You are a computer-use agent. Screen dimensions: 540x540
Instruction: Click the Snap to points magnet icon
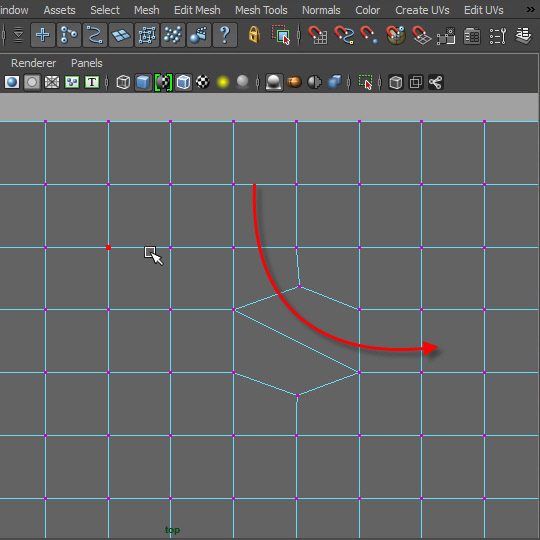(369, 35)
